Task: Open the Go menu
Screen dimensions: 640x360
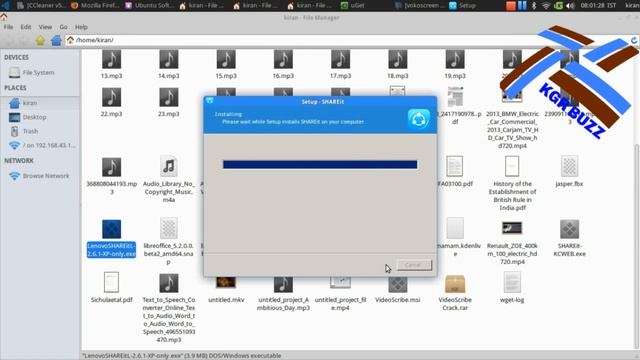Action: 63,27
